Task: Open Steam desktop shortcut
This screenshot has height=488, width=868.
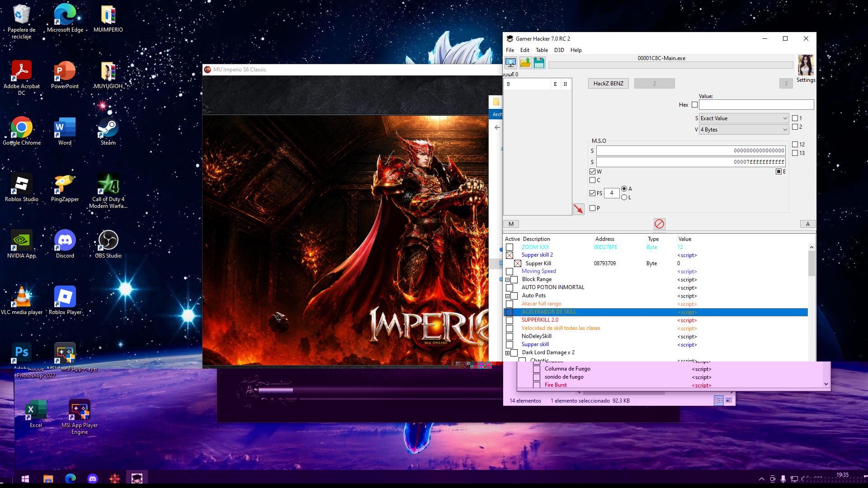Action: click(108, 131)
